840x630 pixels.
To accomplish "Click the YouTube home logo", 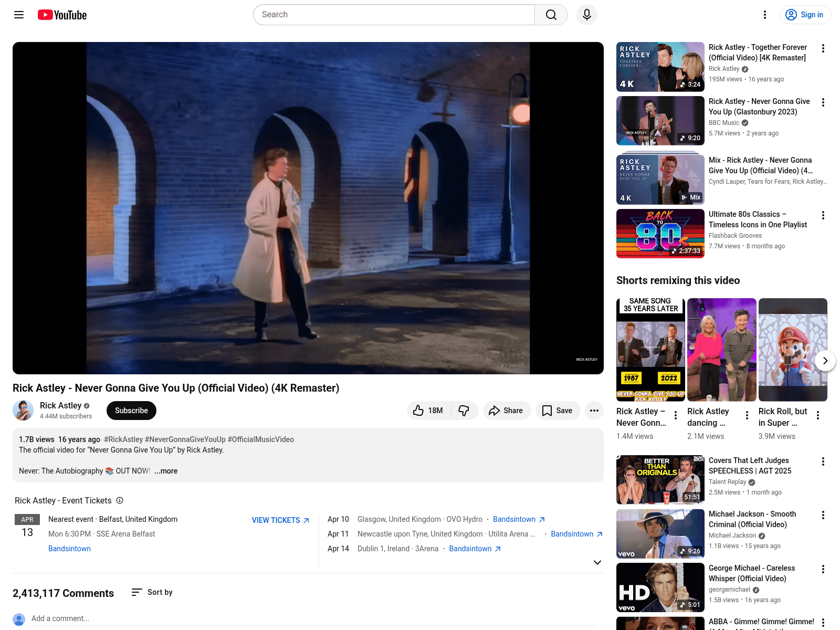I will coord(62,15).
